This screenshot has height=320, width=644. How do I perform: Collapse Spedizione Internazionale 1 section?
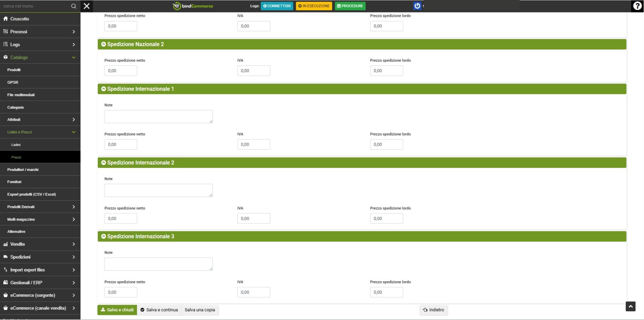click(104, 89)
